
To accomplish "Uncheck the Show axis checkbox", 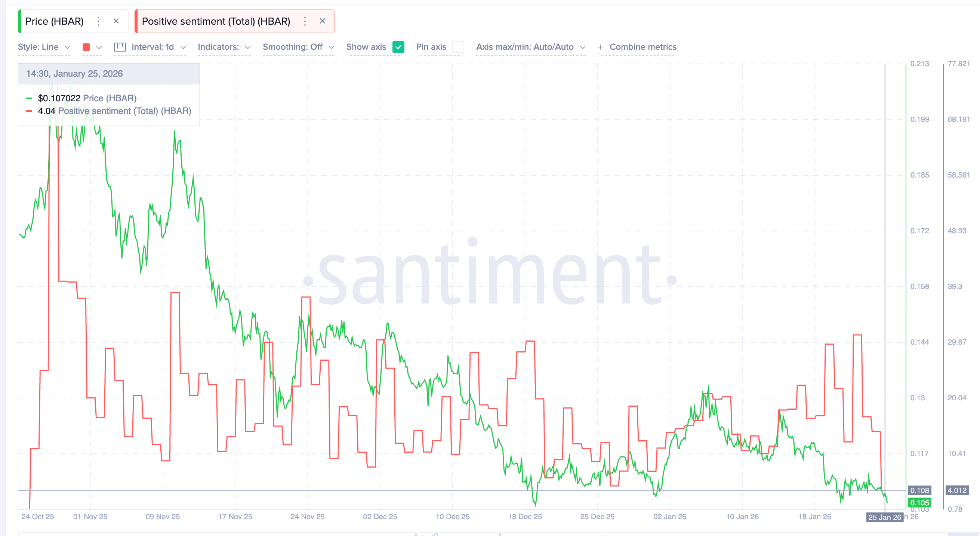I will point(398,47).
